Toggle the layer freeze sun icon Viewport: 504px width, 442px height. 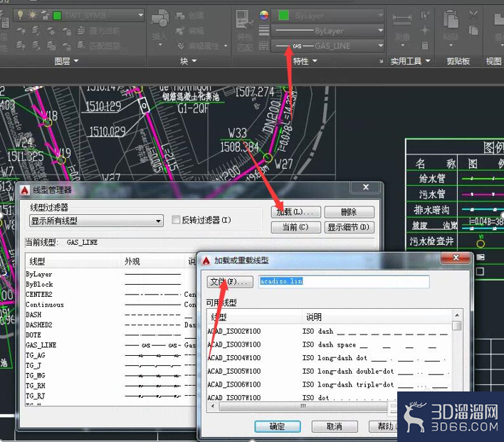[33, 15]
